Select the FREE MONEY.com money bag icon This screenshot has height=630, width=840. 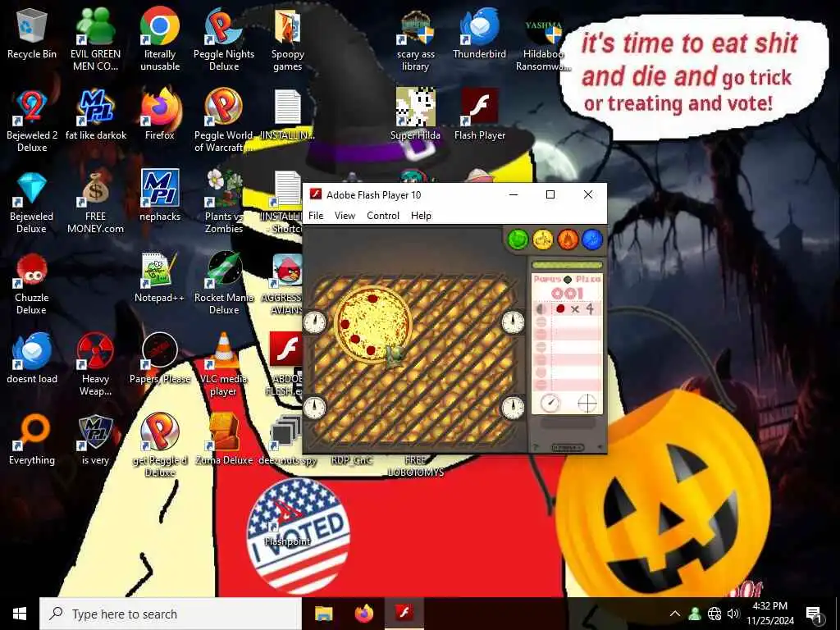(95, 203)
